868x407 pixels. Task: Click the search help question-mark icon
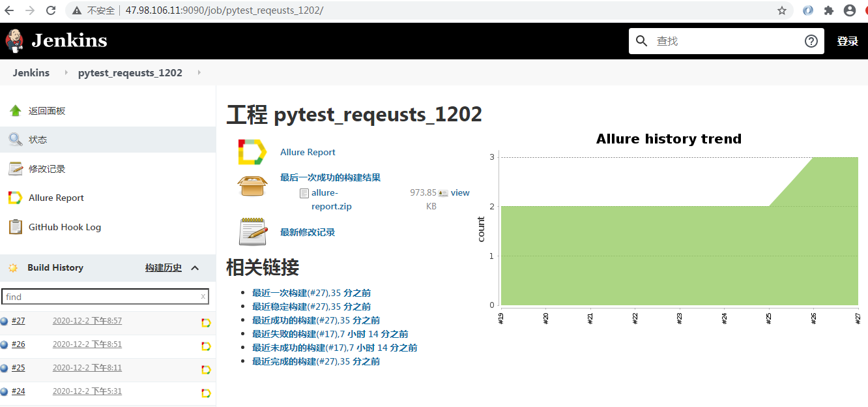pos(811,41)
